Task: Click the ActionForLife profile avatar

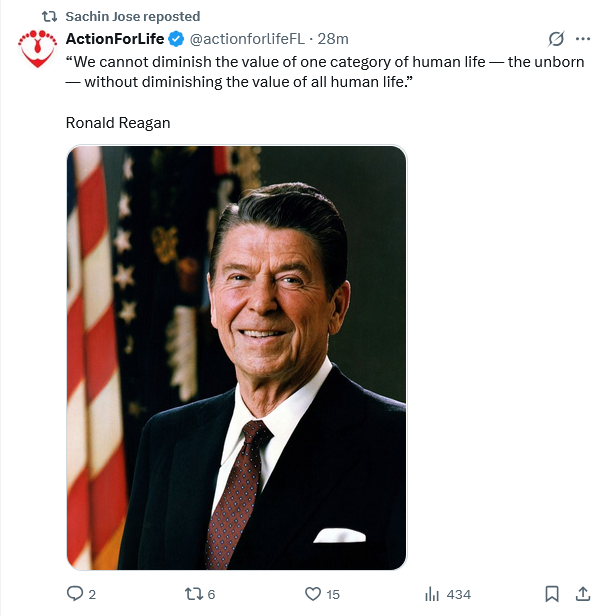Action: point(39,49)
